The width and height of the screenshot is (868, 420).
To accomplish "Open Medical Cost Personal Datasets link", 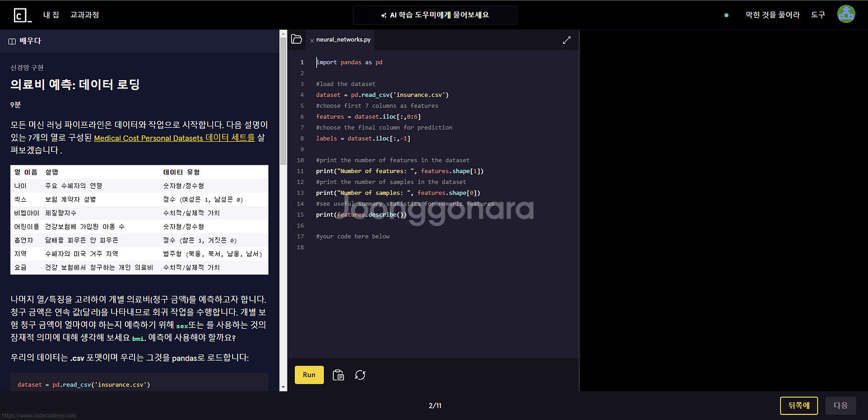I will (x=174, y=138).
